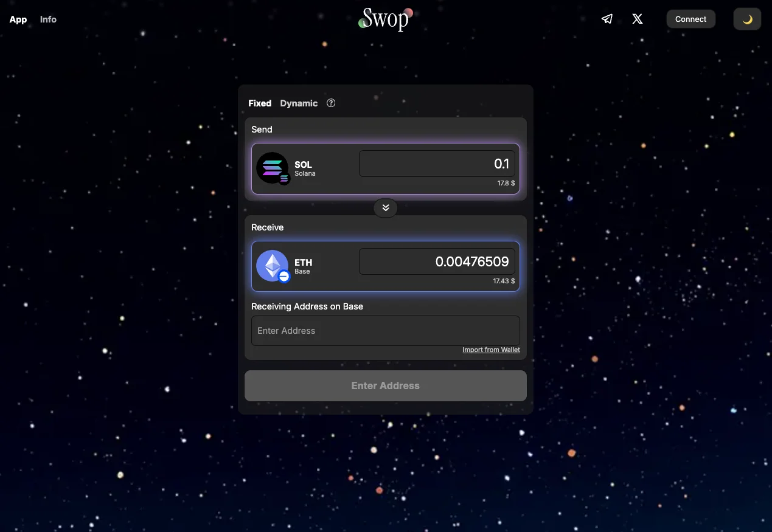Screen dimensions: 772x532
Task: Click the Send section label
Action: pos(262,130)
